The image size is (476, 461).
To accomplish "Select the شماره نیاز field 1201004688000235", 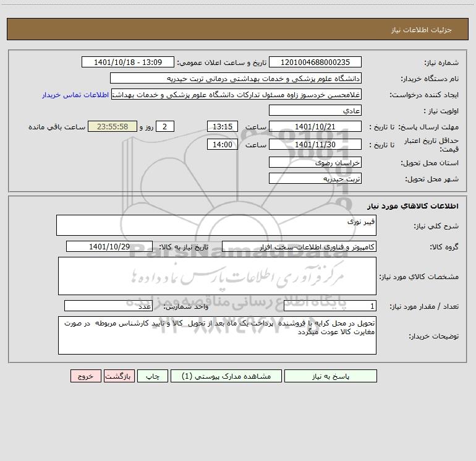I will tap(315, 62).
